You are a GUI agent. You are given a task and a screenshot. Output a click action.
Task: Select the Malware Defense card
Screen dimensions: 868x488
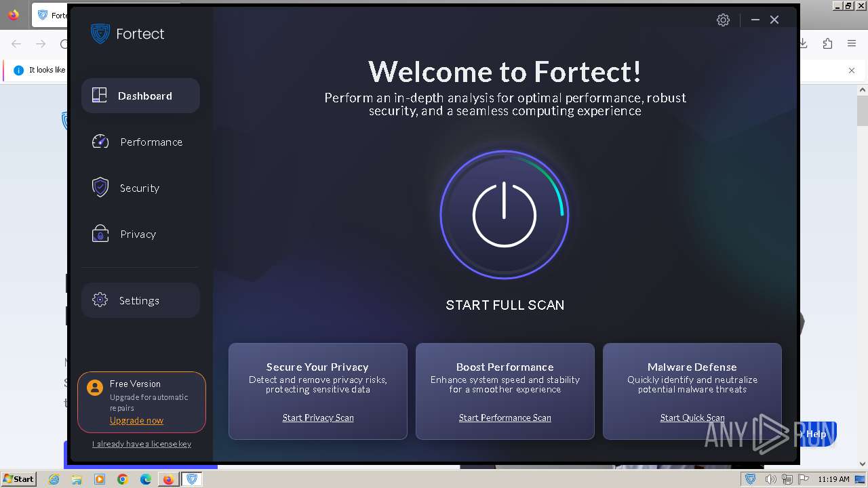(692, 391)
